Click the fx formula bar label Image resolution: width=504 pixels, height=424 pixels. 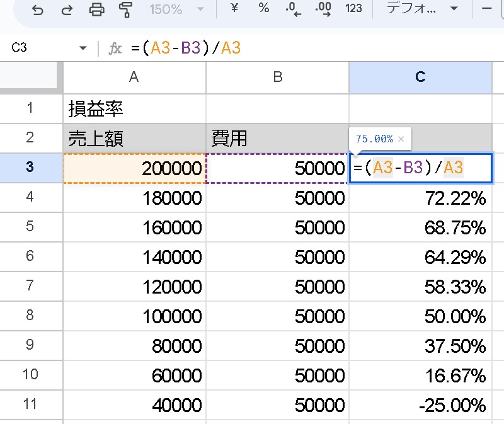click(x=115, y=47)
